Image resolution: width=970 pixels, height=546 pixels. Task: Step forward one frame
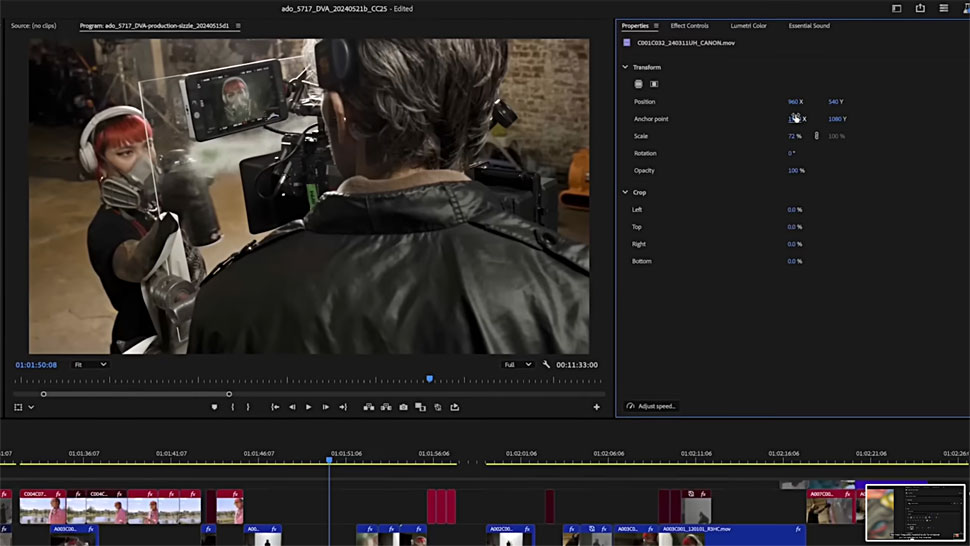[x=325, y=407]
